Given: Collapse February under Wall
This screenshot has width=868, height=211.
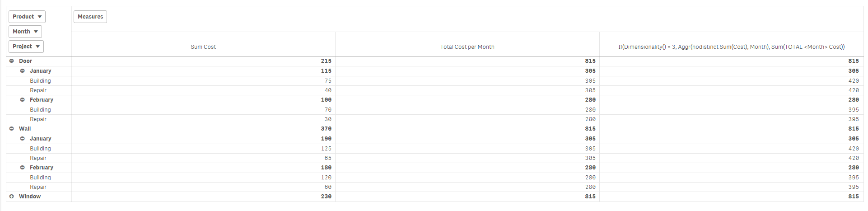Looking at the screenshot, I should (x=23, y=168).
